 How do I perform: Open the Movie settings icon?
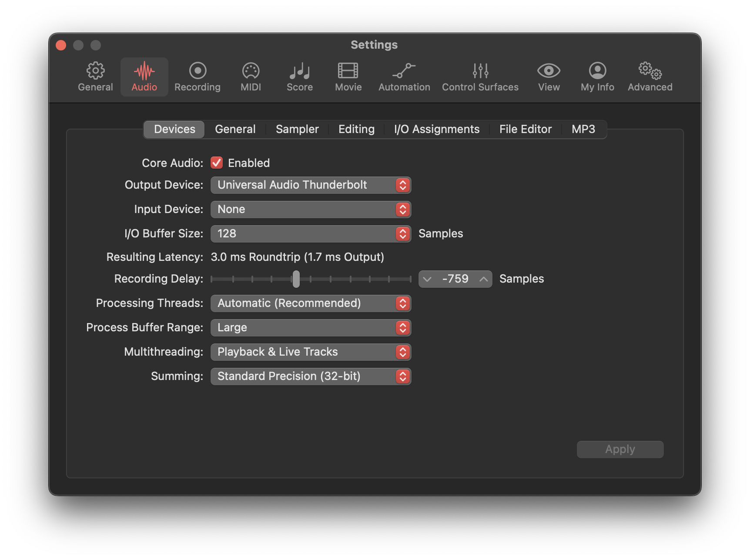tap(348, 77)
